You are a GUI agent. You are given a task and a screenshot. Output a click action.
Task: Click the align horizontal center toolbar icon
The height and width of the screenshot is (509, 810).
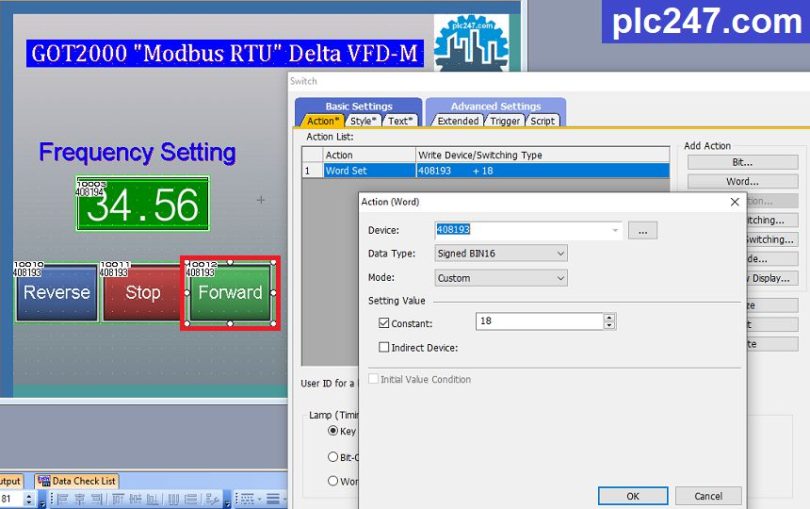(81, 499)
